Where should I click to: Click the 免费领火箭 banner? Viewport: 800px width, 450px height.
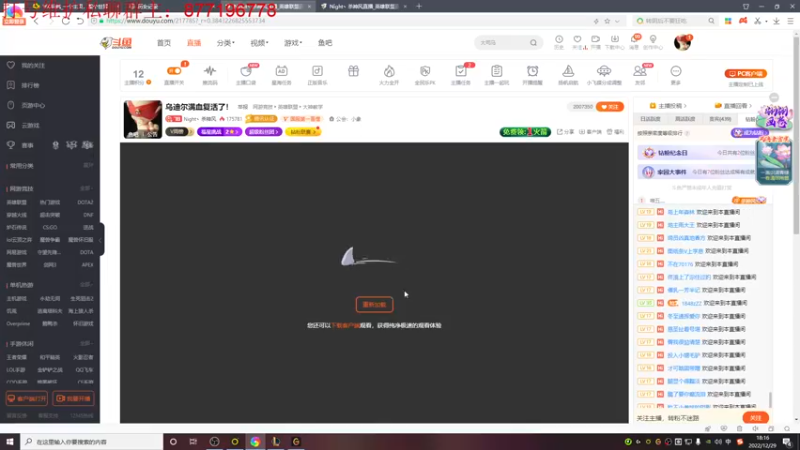click(x=525, y=132)
